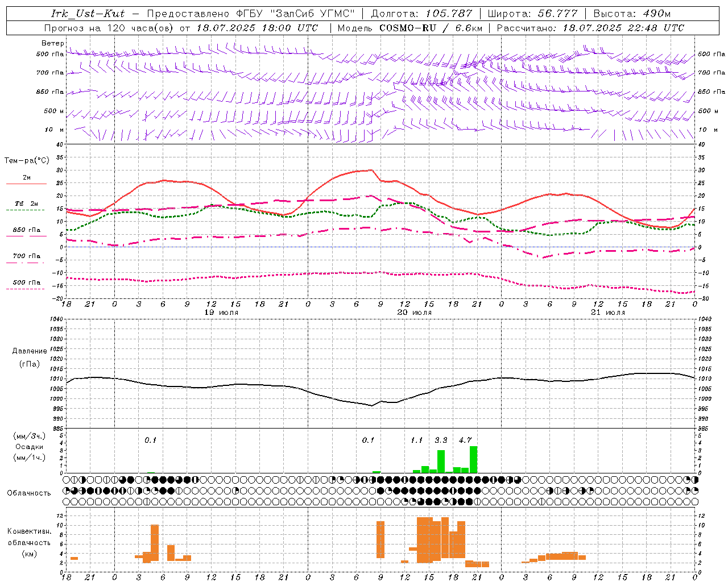Click the provider text "ЗапСиб УГМС"
The image size is (728, 582).
click(314, 14)
